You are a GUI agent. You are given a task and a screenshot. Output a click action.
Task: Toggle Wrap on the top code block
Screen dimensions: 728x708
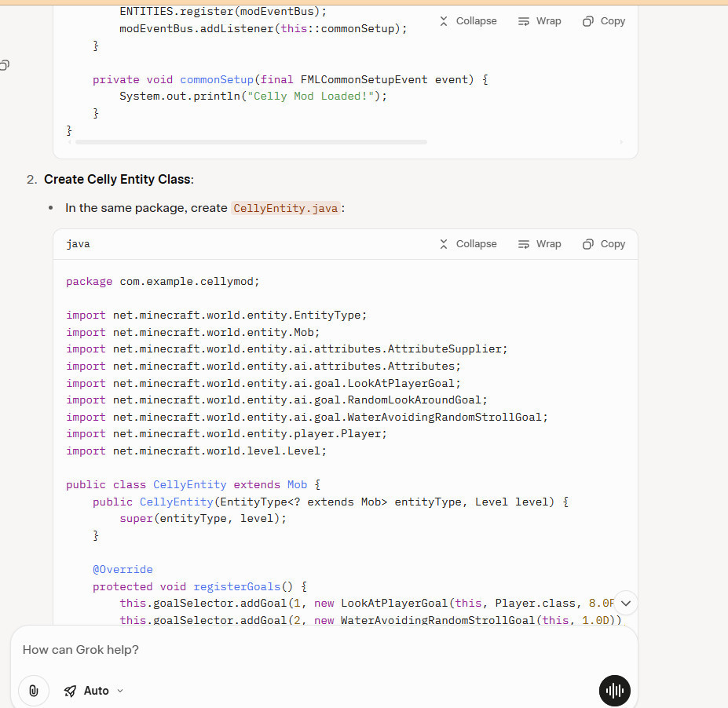tap(540, 21)
